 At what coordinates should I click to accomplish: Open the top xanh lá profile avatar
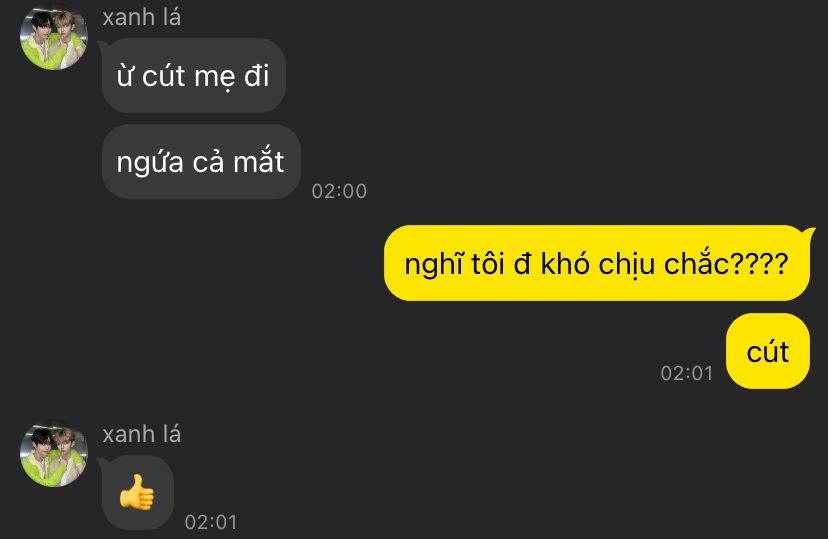[54, 37]
